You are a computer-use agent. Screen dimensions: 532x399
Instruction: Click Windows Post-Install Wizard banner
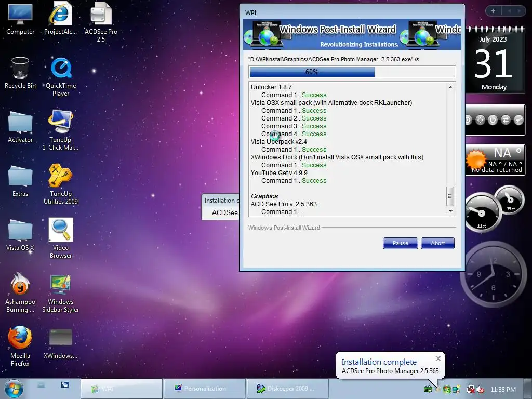coord(352,34)
